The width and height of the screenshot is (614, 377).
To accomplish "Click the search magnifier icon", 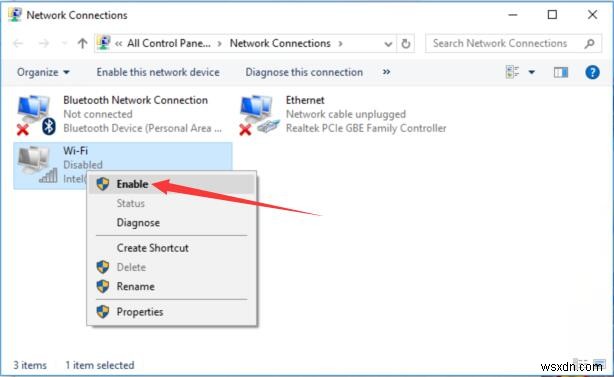I will click(589, 43).
